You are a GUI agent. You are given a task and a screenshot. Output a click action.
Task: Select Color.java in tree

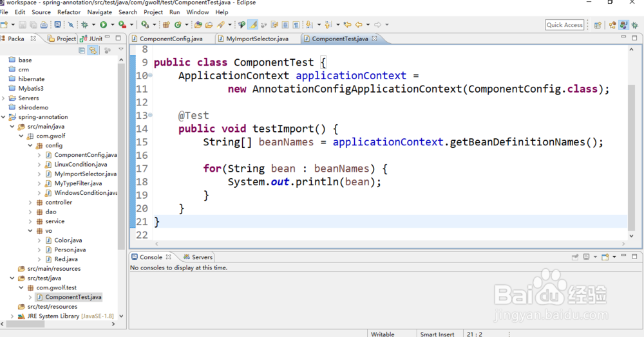68,241
